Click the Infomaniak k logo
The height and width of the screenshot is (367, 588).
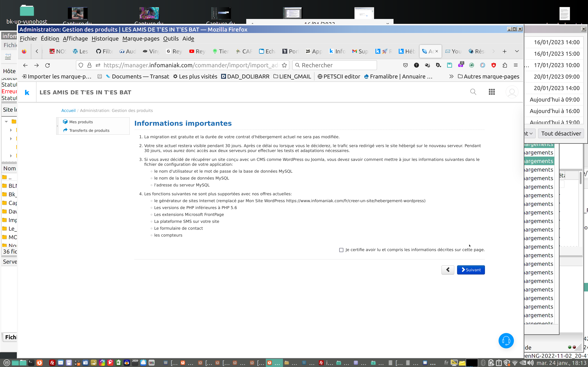tap(27, 93)
